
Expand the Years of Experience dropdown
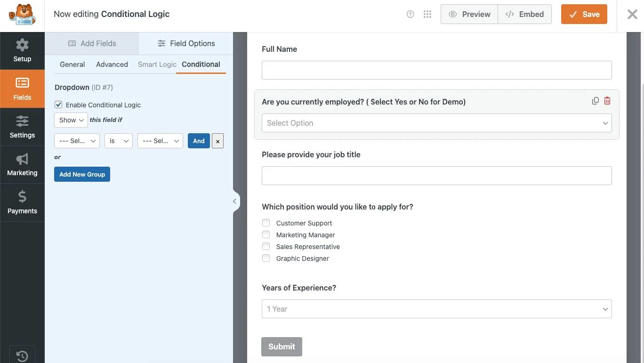(436, 309)
